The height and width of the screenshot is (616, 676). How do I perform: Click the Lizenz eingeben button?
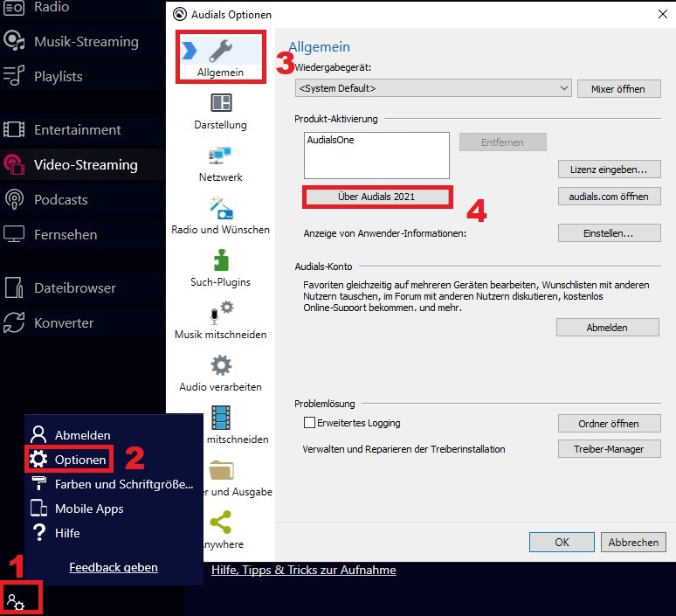[x=609, y=169]
